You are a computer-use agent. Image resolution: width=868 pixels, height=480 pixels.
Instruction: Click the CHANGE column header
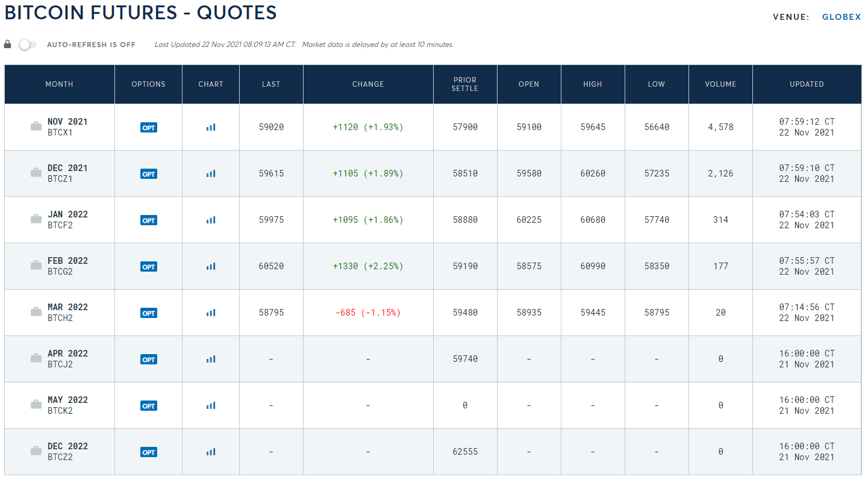(368, 84)
